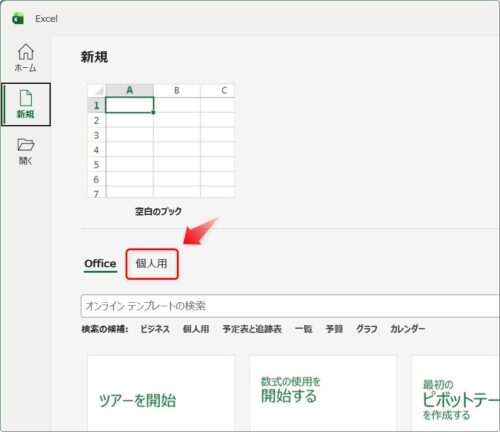Image resolution: width=500 pixels, height=432 pixels.
Task: Create a 空白のブック blank workbook
Action: [x=161, y=141]
